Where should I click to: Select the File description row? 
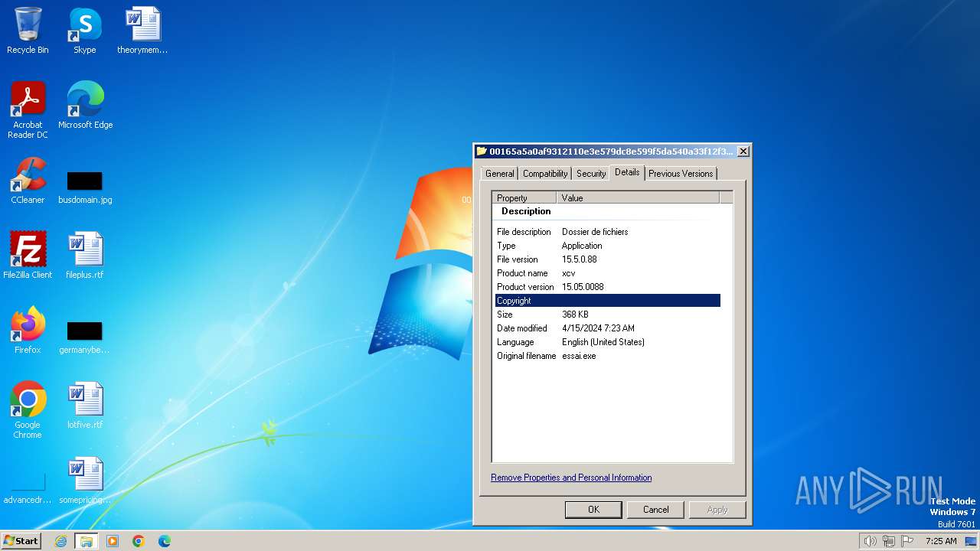[608, 232]
